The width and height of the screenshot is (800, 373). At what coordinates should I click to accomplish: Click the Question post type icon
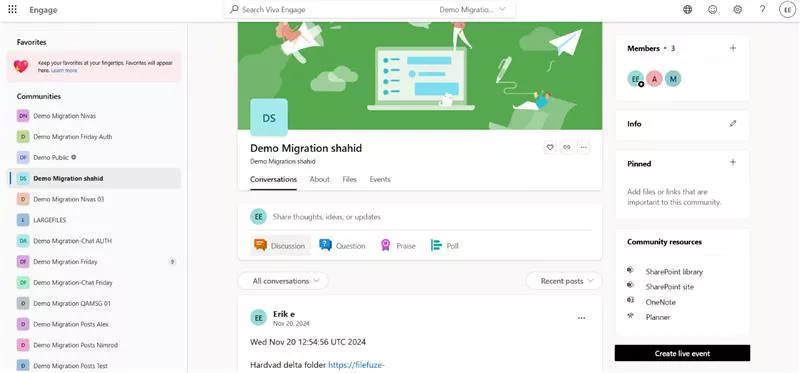pos(326,245)
